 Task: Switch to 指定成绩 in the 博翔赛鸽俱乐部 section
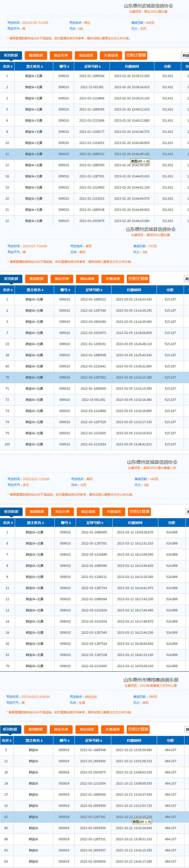tap(87, 729)
